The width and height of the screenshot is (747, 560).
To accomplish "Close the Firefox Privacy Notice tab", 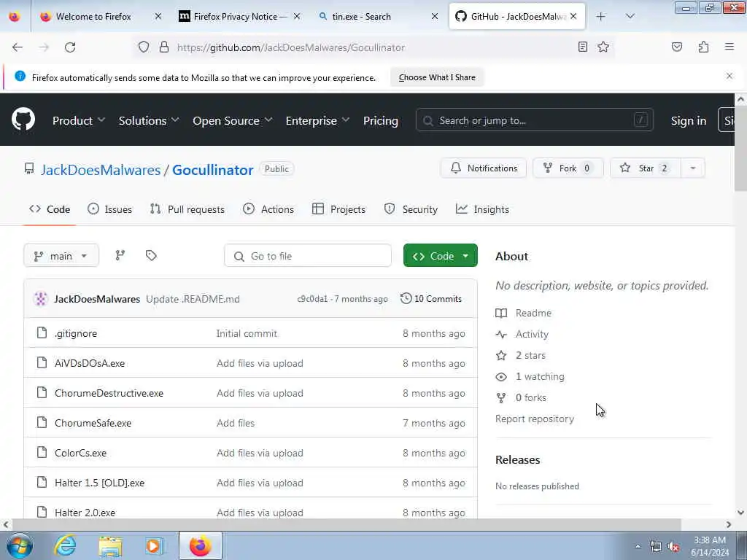I will [297, 16].
